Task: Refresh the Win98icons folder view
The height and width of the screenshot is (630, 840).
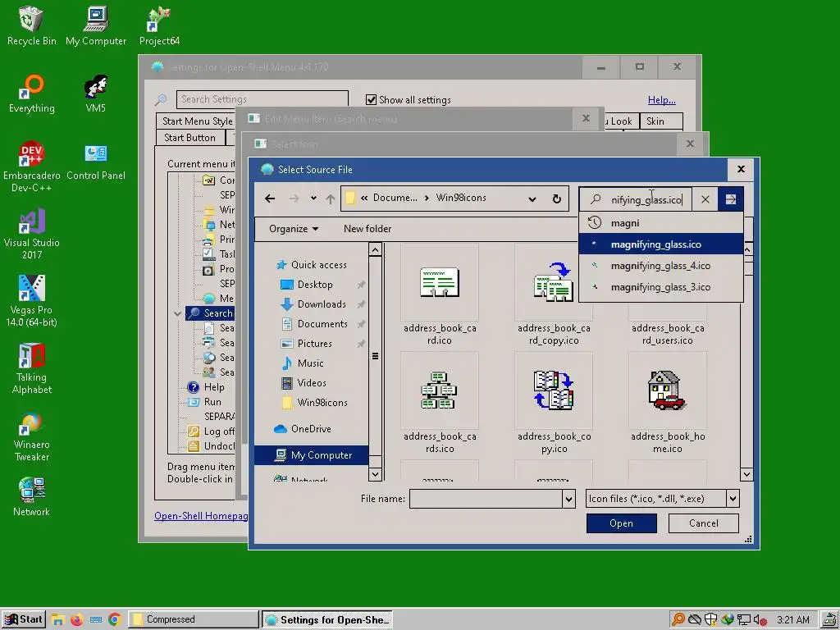Action: 557,199
